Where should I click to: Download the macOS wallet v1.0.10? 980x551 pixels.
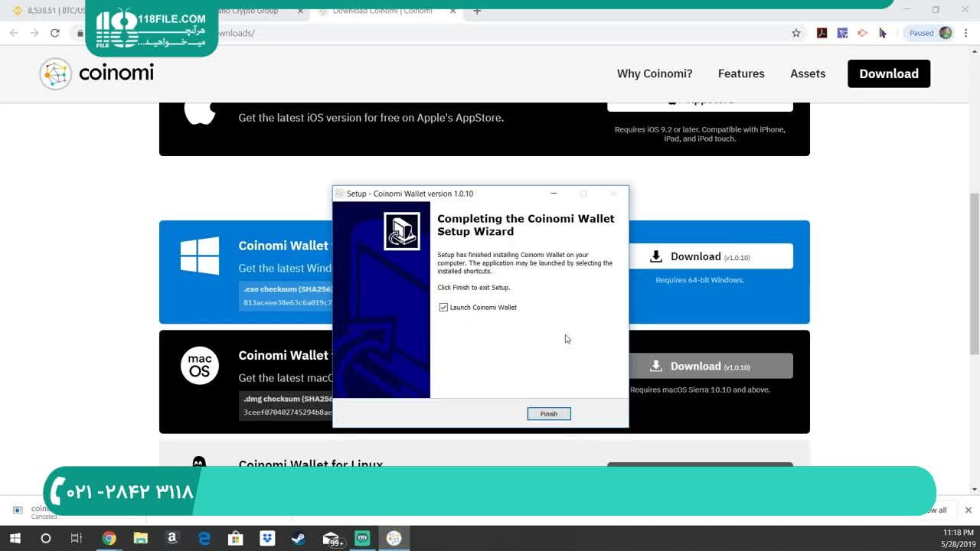[700, 367]
